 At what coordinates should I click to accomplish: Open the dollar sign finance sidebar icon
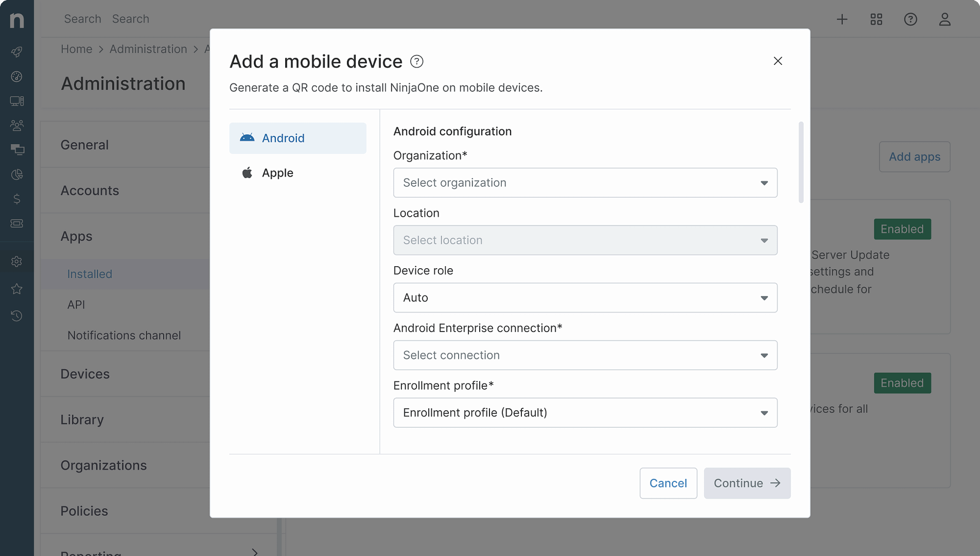(17, 199)
